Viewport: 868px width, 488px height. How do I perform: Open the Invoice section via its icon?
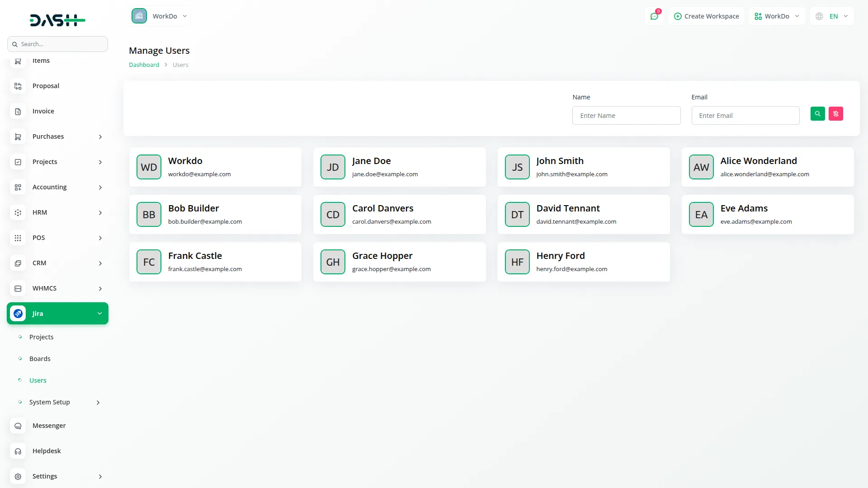coord(18,111)
